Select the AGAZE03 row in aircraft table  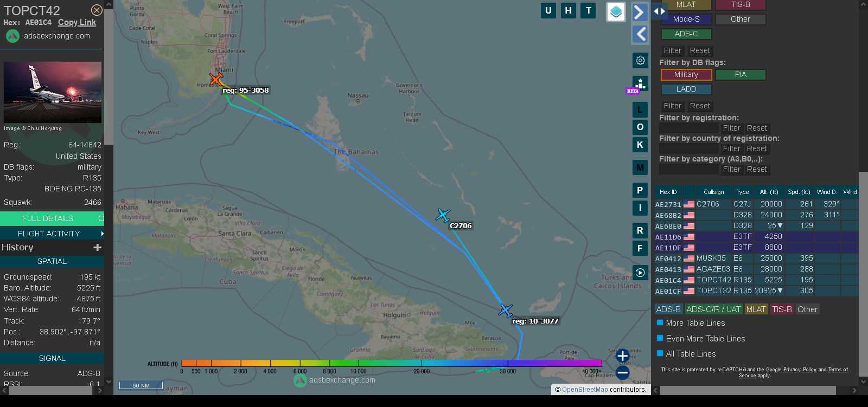756,269
